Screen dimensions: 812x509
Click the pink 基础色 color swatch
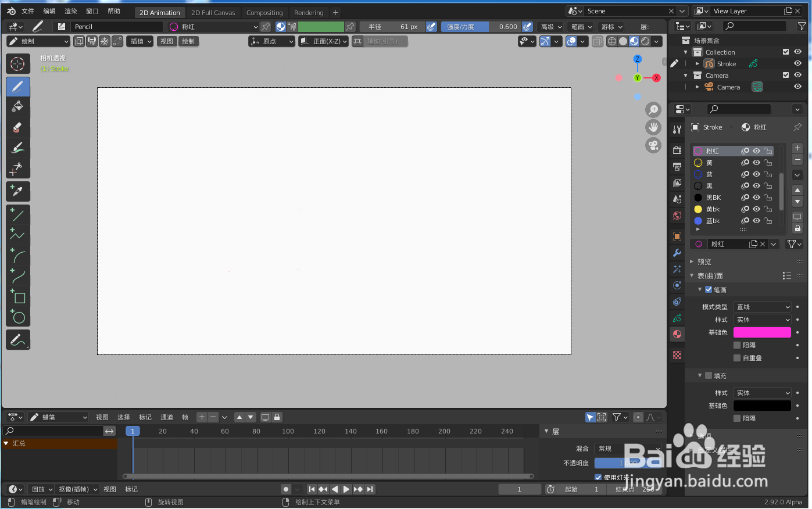[x=762, y=332]
